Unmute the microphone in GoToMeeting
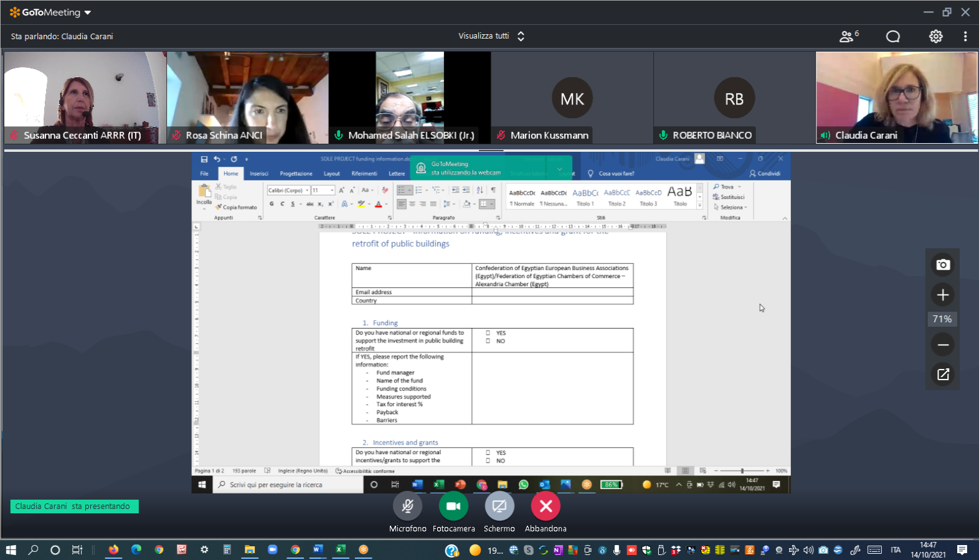This screenshot has width=979, height=560. pyautogui.click(x=407, y=506)
